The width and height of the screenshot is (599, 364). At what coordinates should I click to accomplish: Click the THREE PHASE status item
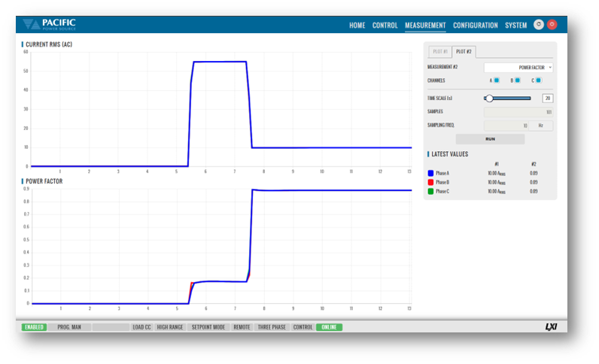[272, 327]
